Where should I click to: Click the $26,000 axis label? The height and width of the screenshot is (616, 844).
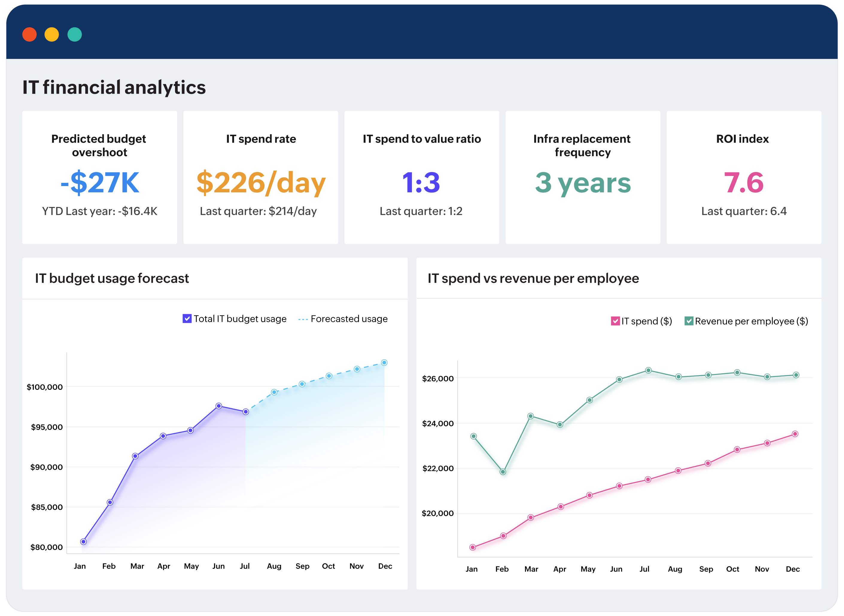point(438,378)
